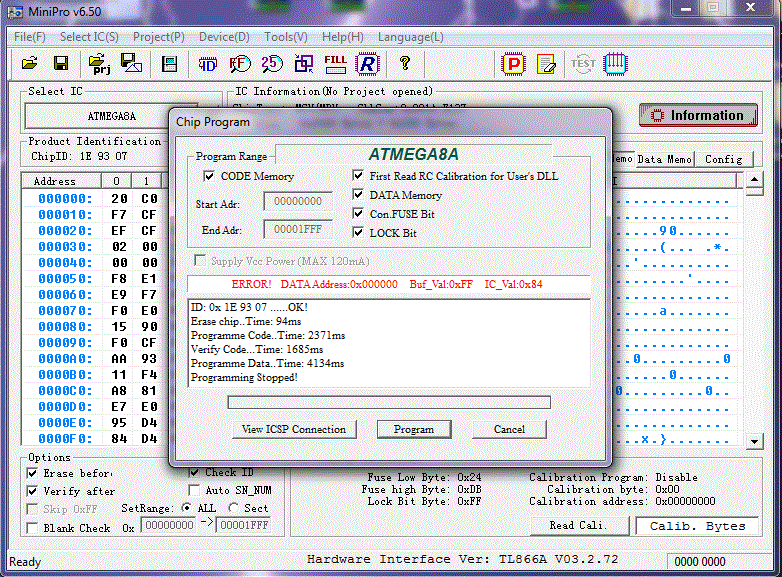Toggle the CODE Memory checkbox
The image size is (782, 577).
[x=209, y=176]
